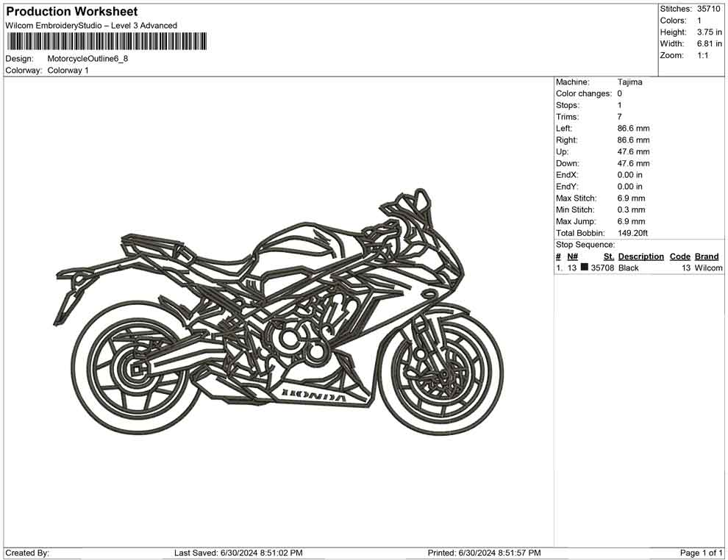728x560 pixels.
Task: Click the black color swatch in stop row
Action: click(584, 267)
